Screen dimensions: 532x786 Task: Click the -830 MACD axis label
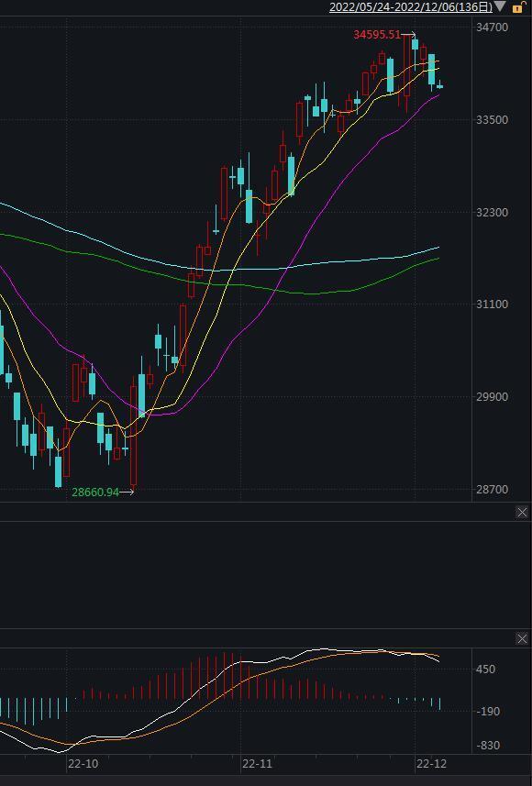(x=487, y=746)
